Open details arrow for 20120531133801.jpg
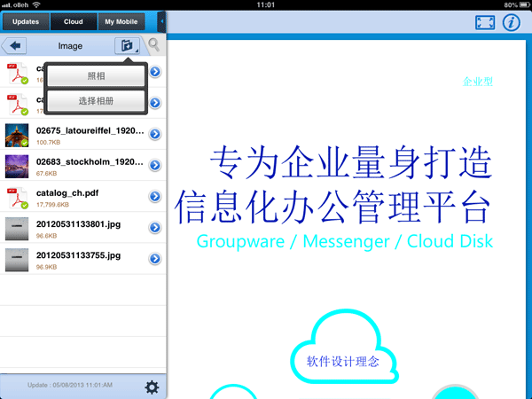 [x=155, y=228]
